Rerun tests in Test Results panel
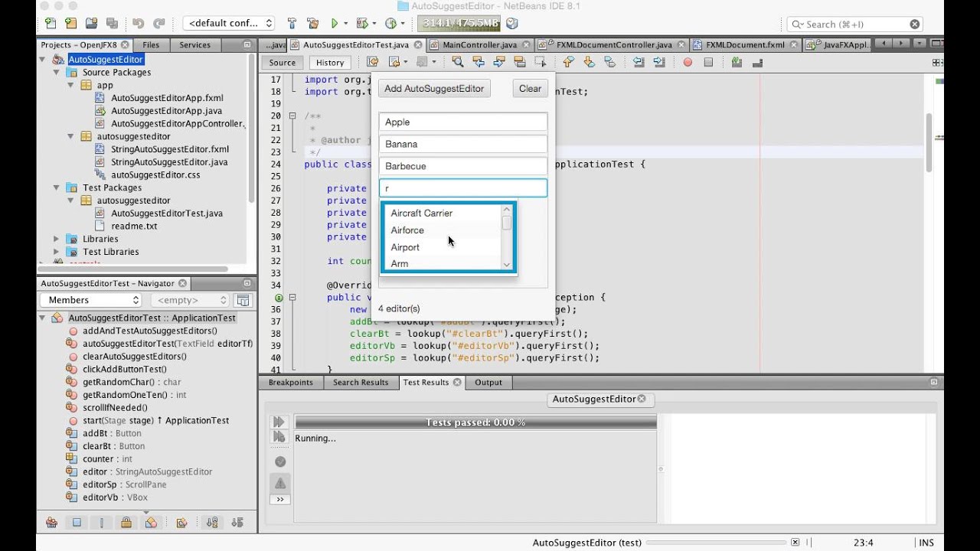 tap(279, 422)
